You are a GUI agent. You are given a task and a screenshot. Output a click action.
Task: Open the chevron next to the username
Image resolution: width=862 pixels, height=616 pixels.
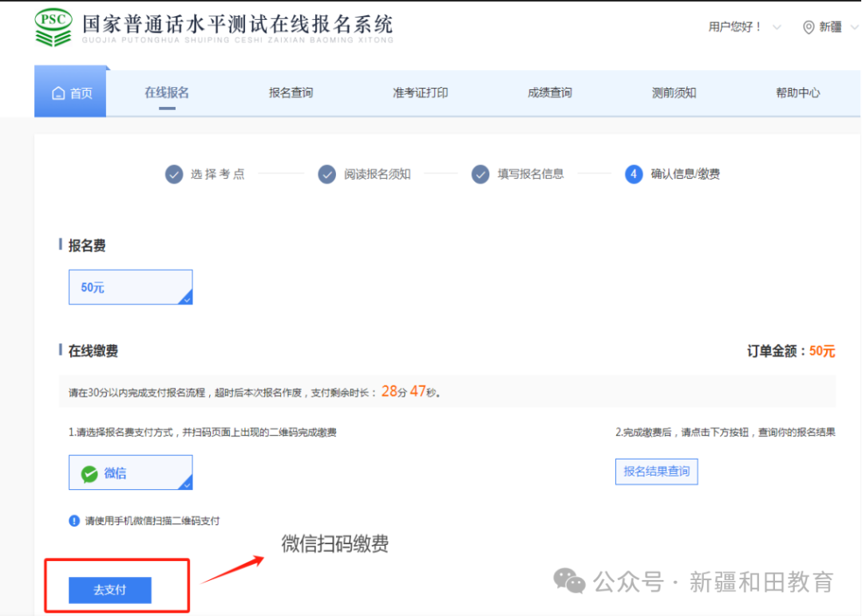[x=776, y=26]
